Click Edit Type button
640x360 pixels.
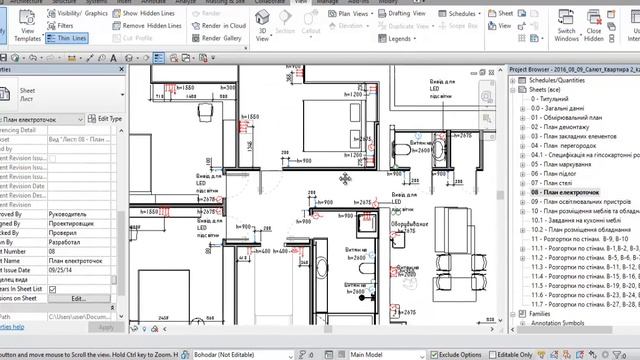tap(105, 119)
